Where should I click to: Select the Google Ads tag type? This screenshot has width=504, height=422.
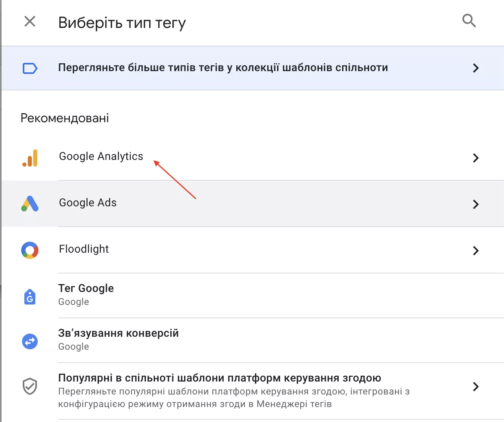tap(88, 203)
